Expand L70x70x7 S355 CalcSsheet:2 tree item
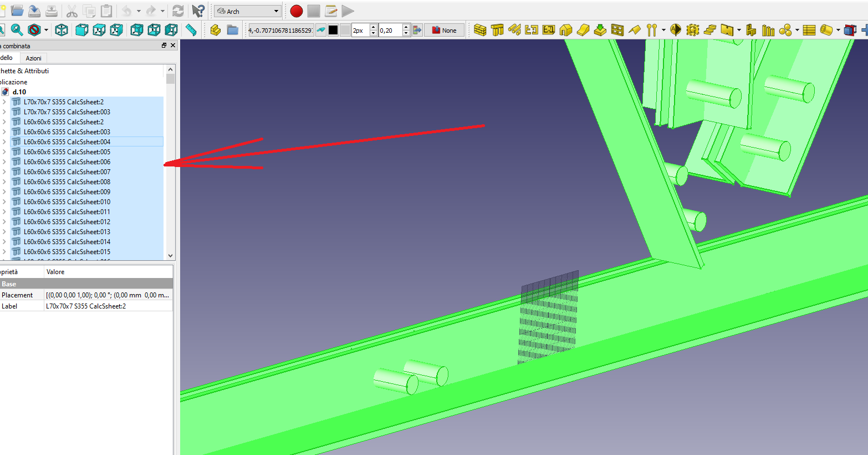Image resolution: width=868 pixels, height=455 pixels. click(x=4, y=102)
